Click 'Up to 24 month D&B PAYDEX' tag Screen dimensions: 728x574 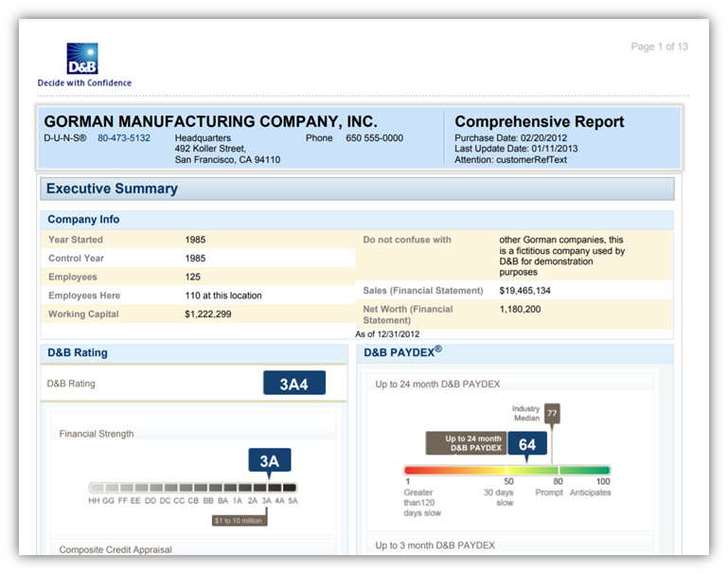click(x=467, y=443)
